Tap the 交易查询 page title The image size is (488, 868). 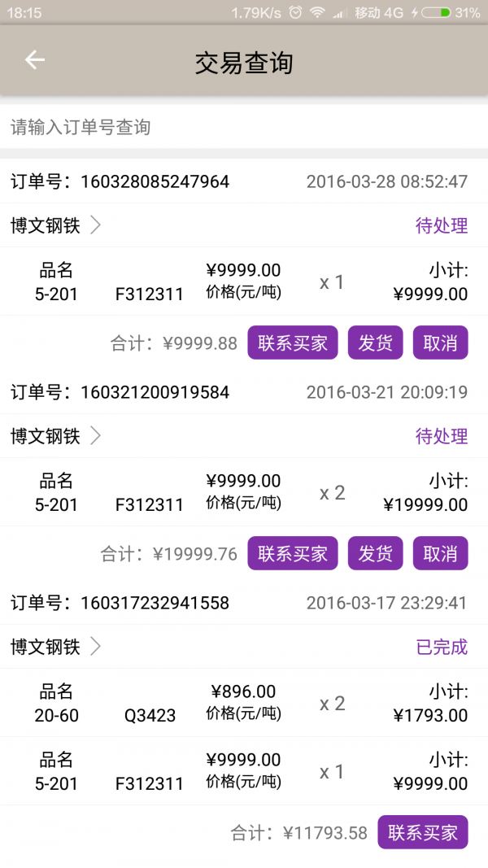(x=244, y=63)
